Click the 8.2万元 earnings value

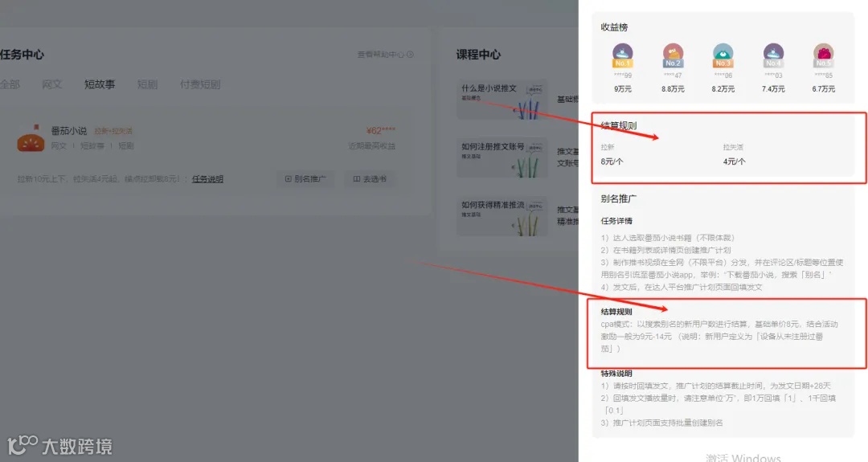[723, 89]
